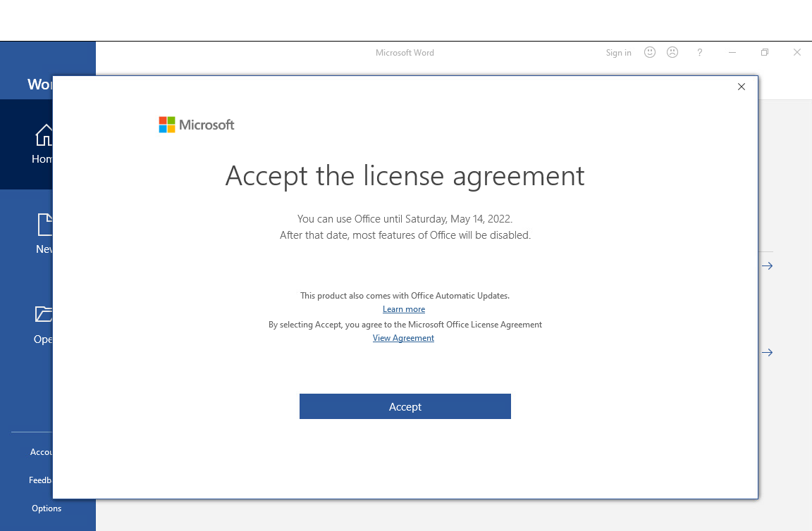
Task: Close the Microsoft Word window
Action: [797, 53]
